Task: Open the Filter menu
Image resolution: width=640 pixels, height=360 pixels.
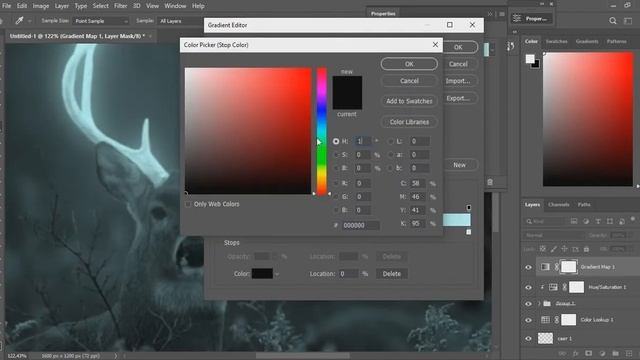Action: (x=120, y=6)
